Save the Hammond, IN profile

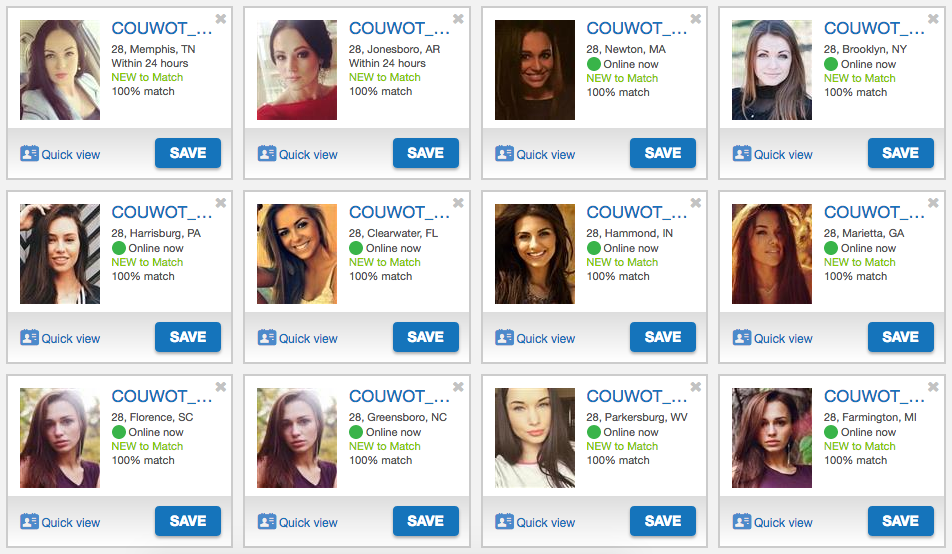click(x=662, y=337)
